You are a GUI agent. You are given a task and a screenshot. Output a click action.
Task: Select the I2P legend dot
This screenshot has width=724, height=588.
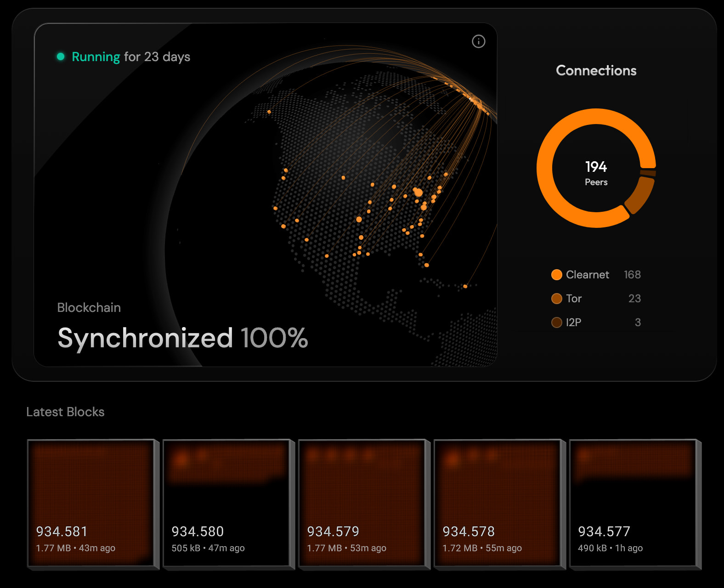point(556,322)
